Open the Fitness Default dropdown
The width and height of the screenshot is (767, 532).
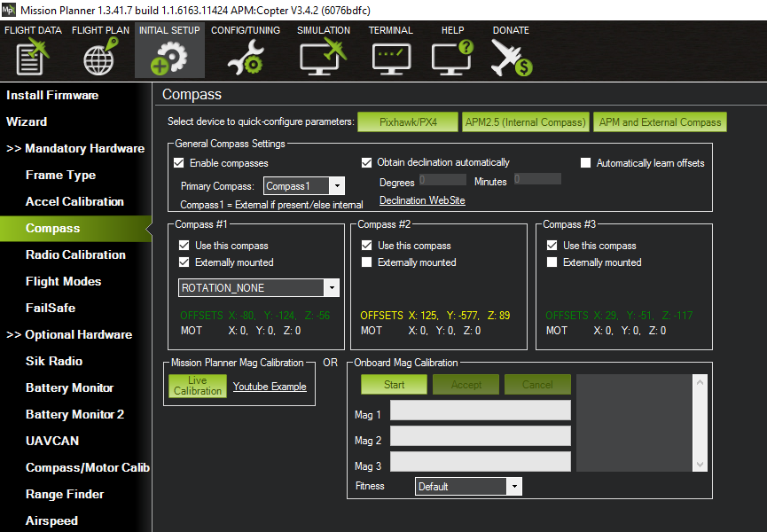point(468,487)
